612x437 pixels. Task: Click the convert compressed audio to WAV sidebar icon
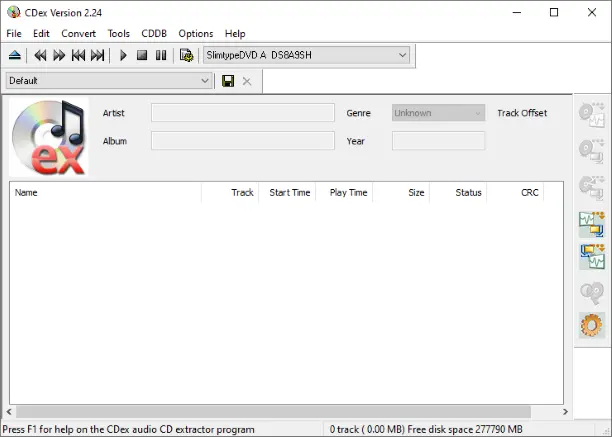pos(592,256)
